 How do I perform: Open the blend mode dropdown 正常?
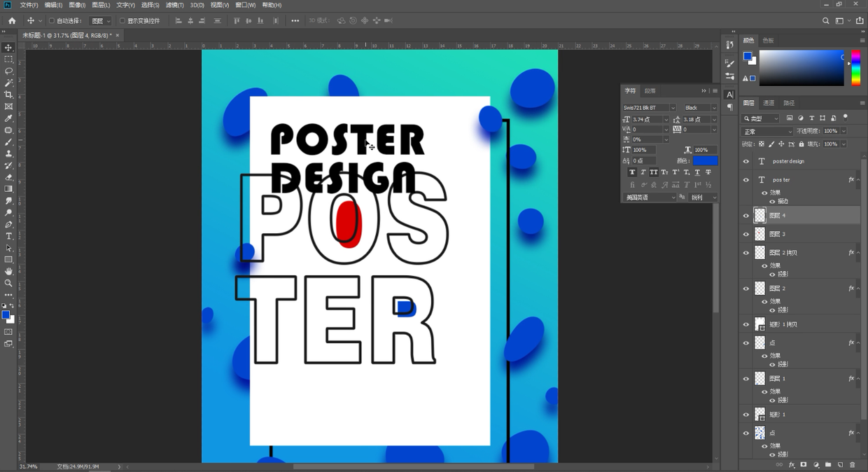[x=767, y=132]
